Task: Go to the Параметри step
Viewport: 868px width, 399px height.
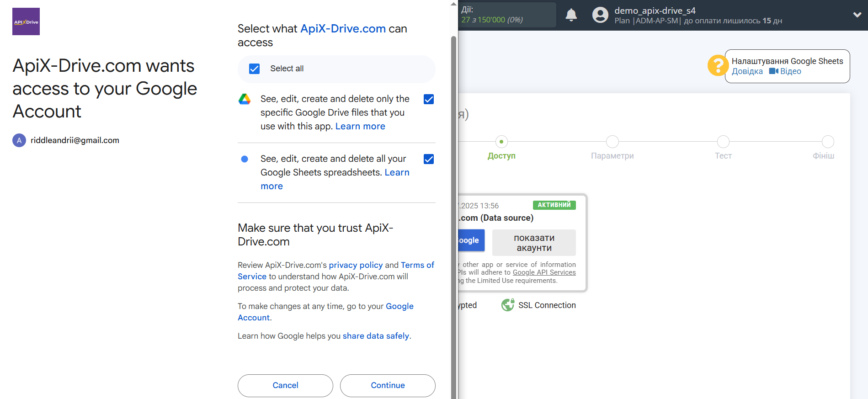Action: (612, 148)
